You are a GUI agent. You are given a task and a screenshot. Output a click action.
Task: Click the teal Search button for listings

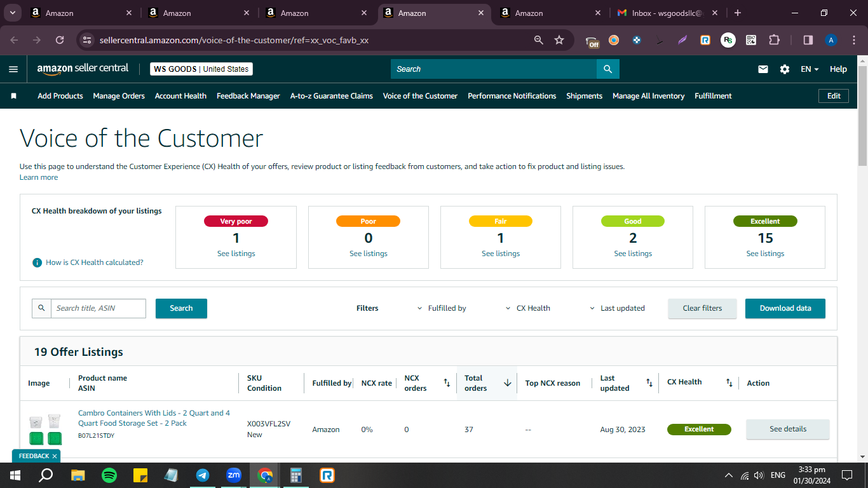(x=181, y=308)
